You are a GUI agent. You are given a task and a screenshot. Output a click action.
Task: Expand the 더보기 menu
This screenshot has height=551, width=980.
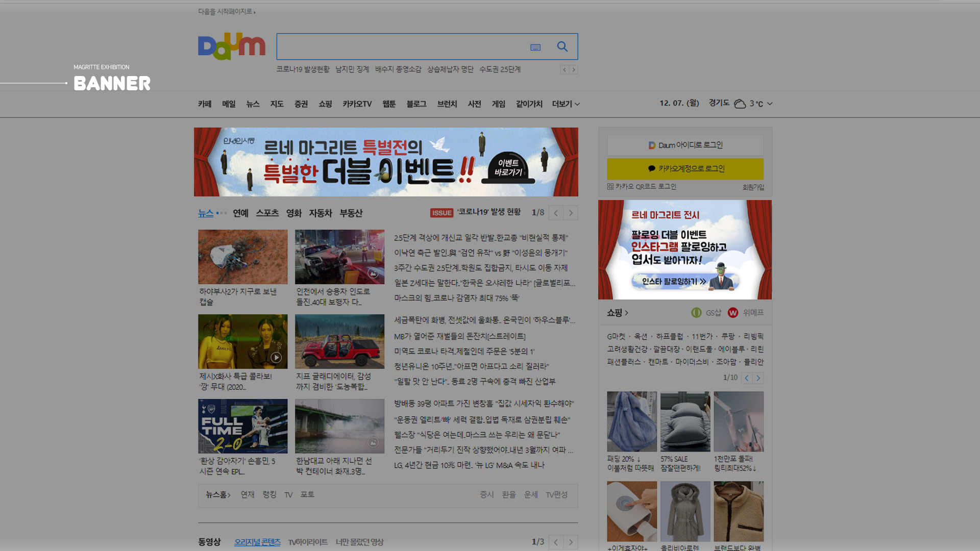pyautogui.click(x=566, y=104)
